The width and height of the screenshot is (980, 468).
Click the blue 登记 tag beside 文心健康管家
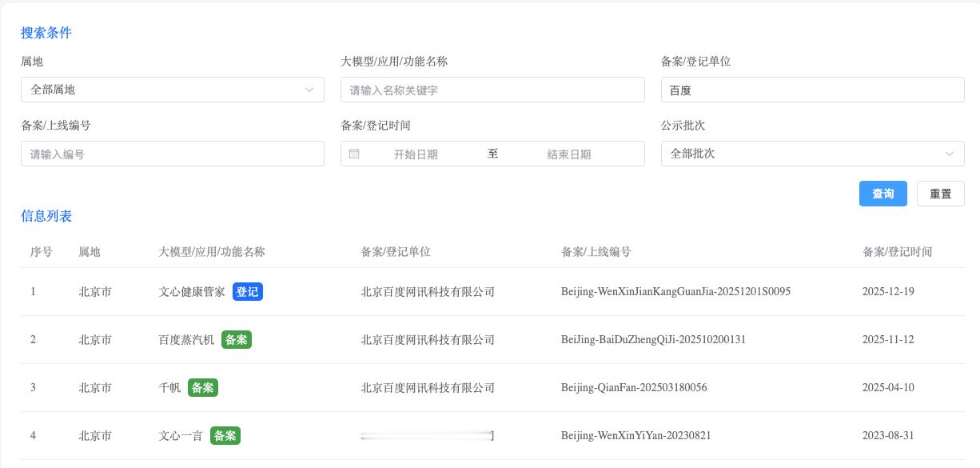click(248, 292)
